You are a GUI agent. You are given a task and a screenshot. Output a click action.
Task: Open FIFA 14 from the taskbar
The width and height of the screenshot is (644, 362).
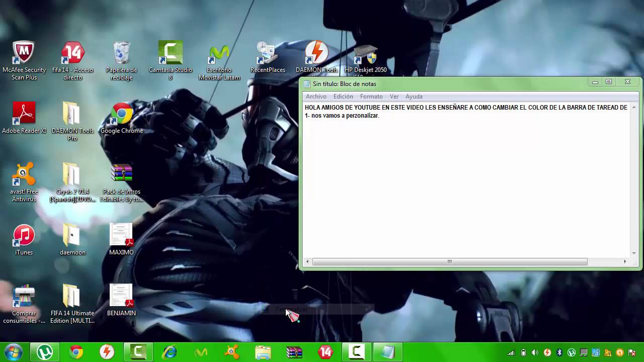(x=326, y=352)
